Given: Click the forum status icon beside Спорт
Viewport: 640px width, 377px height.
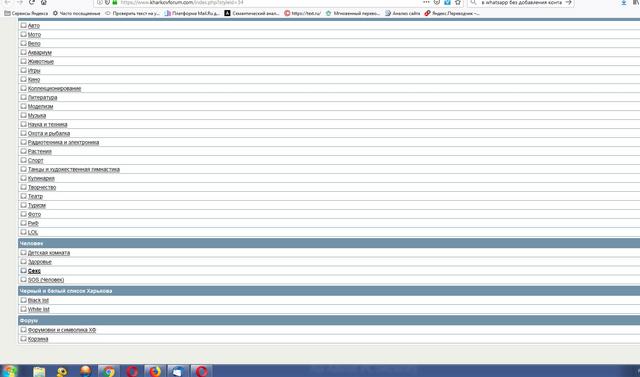Looking at the screenshot, I should pyautogui.click(x=24, y=160).
